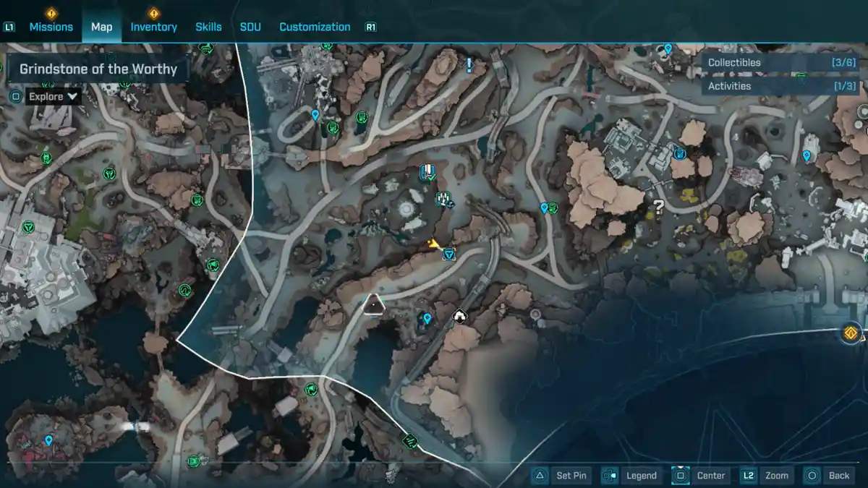Click the Center map button

(x=680, y=475)
